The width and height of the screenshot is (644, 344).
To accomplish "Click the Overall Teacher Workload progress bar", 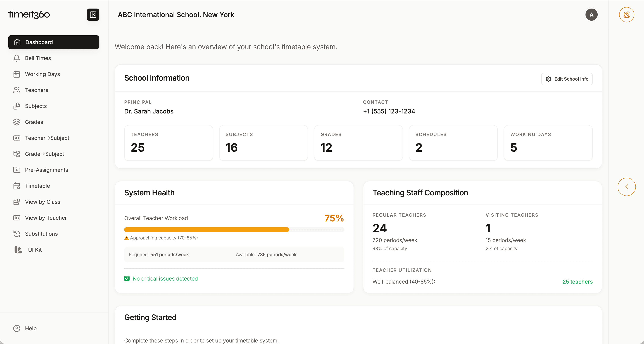I will tap(234, 229).
